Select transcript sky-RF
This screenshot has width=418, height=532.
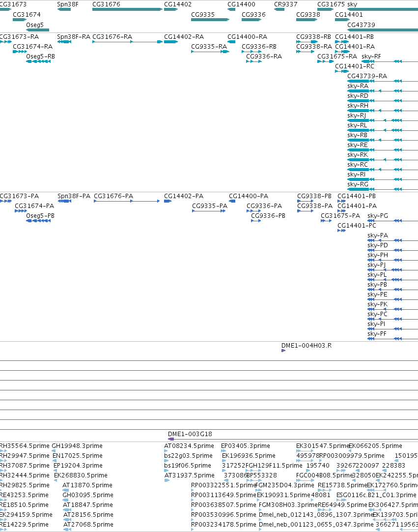click(390, 61)
